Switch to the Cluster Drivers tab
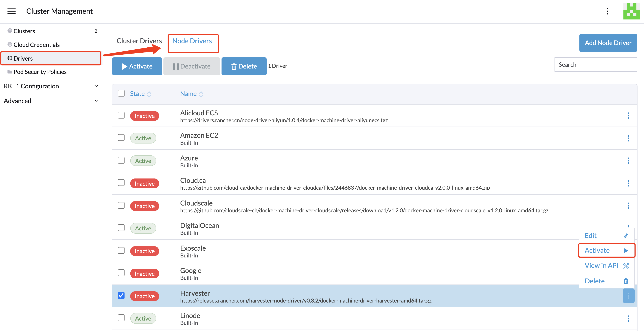The width and height of the screenshot is (644, 331). pyautogui.click(x=139, y=41)
